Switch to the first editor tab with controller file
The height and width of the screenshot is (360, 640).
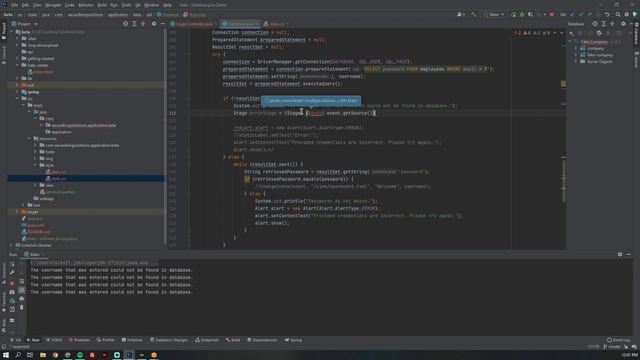click(194, 24)
